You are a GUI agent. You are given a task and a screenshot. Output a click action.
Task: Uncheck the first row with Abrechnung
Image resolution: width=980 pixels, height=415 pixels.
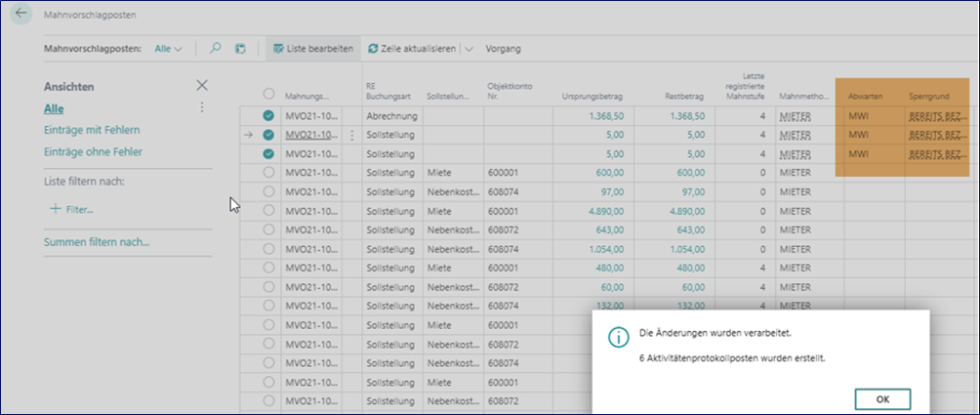coord(268,116)
